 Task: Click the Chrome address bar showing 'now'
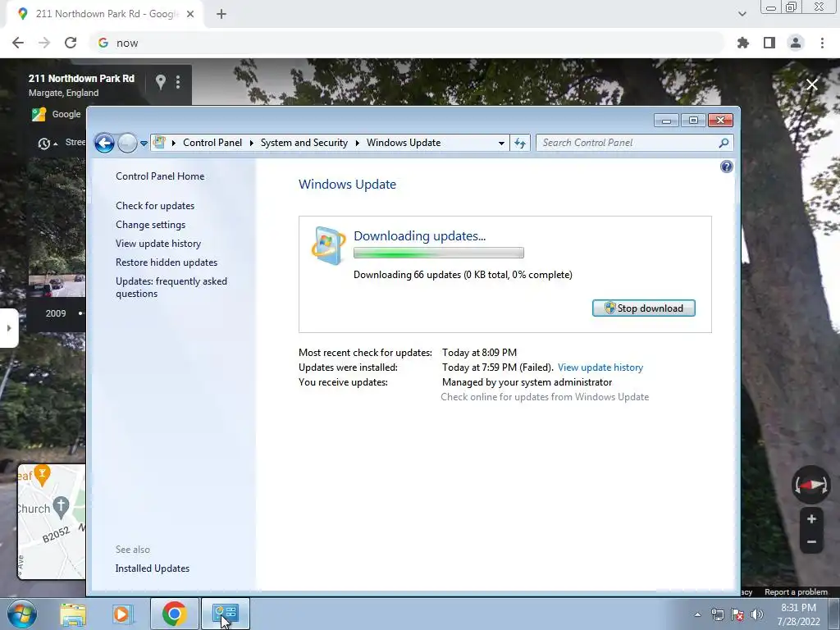coord(407,43)
